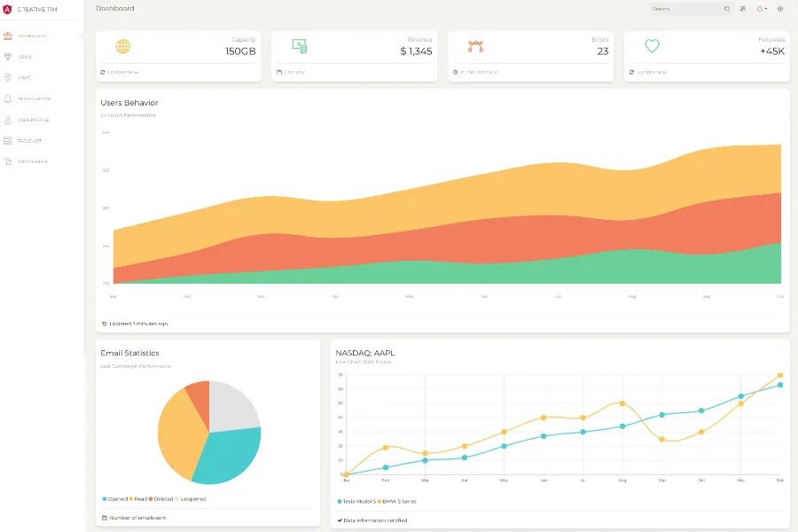Click refresh icon next to Update Now in Capacity card
This screenshot has height=532, width=798.
[x=103, y=72]
